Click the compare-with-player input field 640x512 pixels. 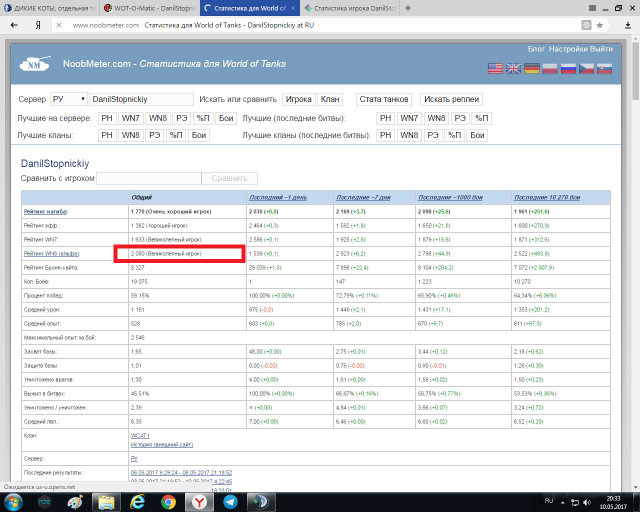(147, 178)
